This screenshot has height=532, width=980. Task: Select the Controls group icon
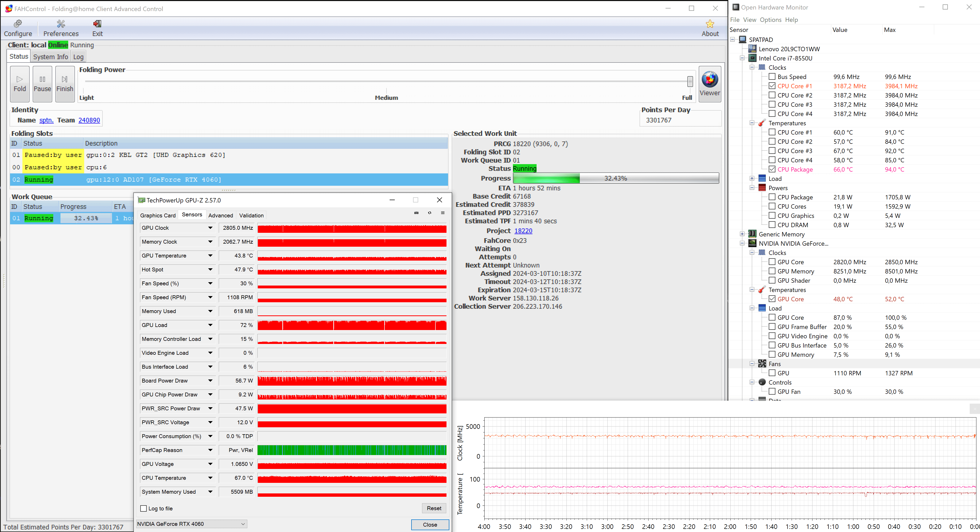[x=762, y=382]
